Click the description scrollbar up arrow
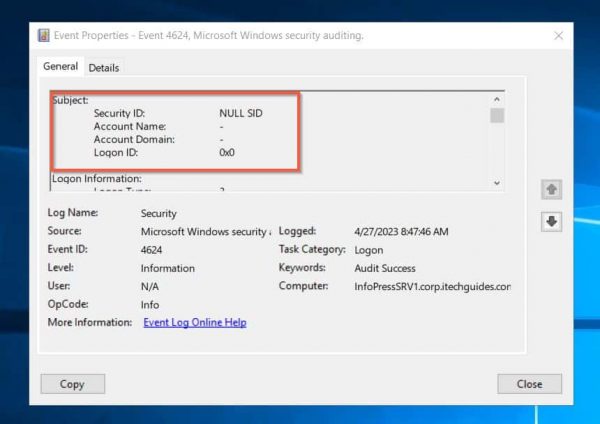The image size is (600, 424). click(x=497, y=99)
